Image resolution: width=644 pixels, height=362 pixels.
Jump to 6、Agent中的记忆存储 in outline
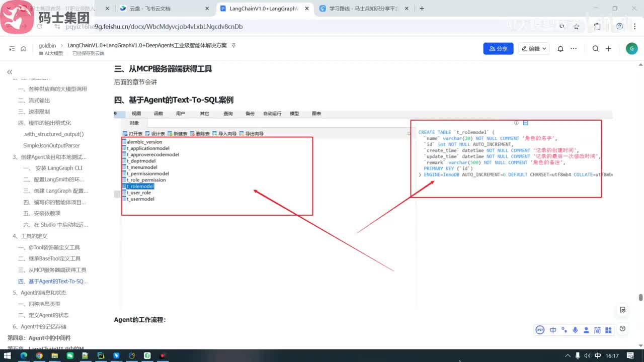(39, 326)
